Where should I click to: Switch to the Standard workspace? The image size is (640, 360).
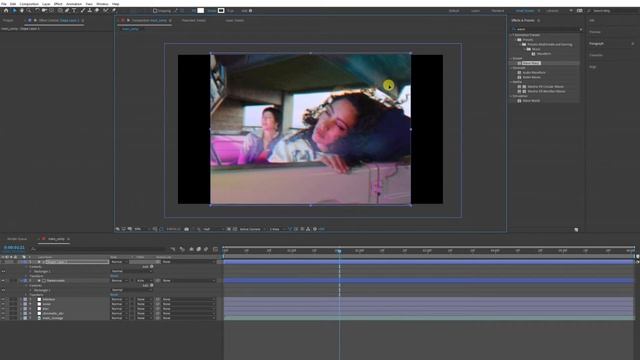click(x=498, y=11)
